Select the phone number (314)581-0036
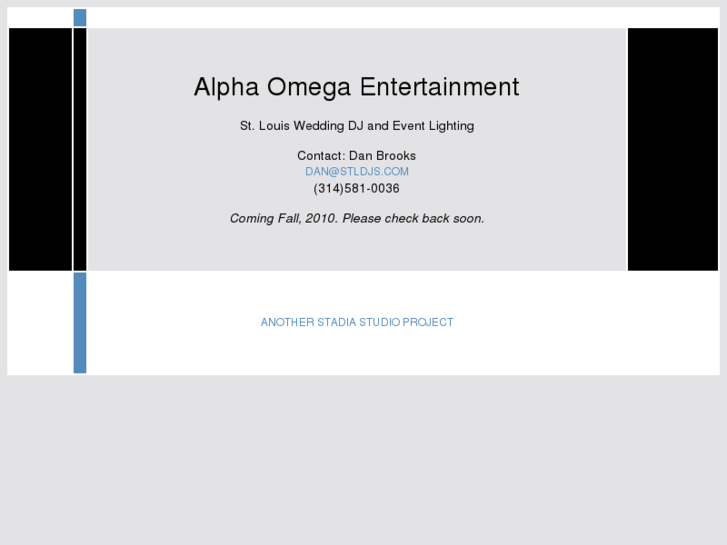 (357, 189)
